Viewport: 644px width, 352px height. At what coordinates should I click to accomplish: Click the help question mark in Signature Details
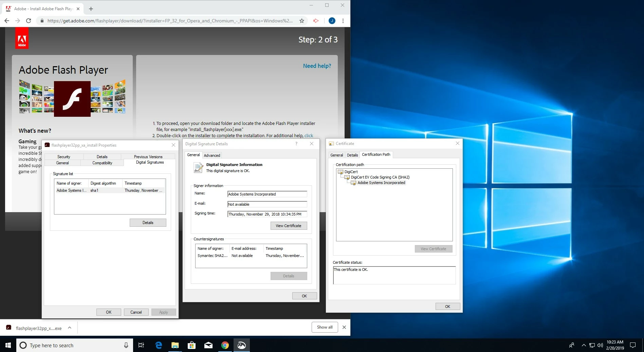click(296, 144)
